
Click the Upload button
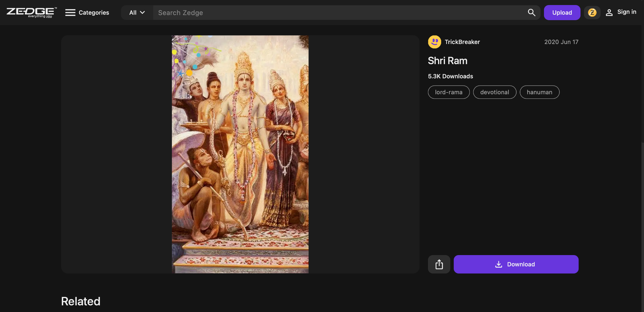click(562, 12)
